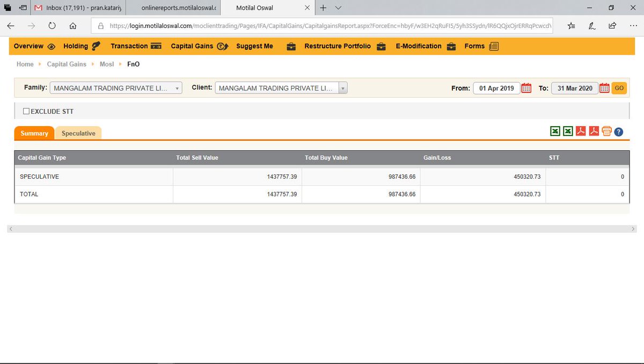644x364 pixels.
Task: Click the Capital Gains breadcrumb link
Action: [67, 64]
